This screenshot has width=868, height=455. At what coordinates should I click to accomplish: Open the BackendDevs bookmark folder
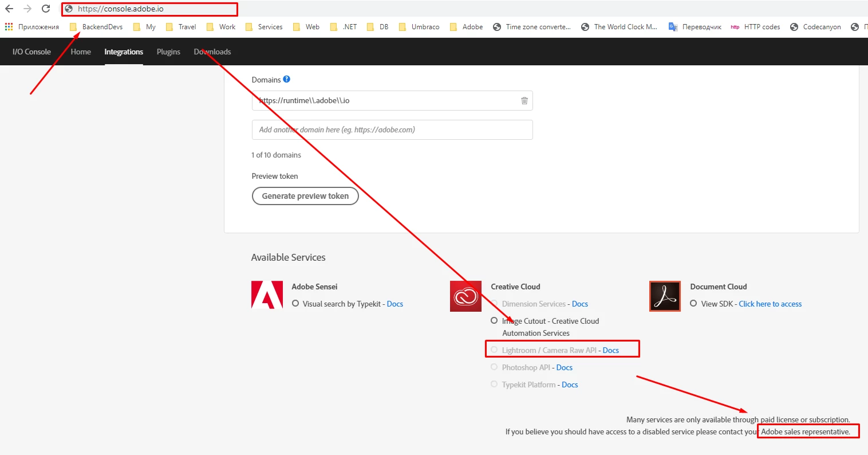pos(96,27)
